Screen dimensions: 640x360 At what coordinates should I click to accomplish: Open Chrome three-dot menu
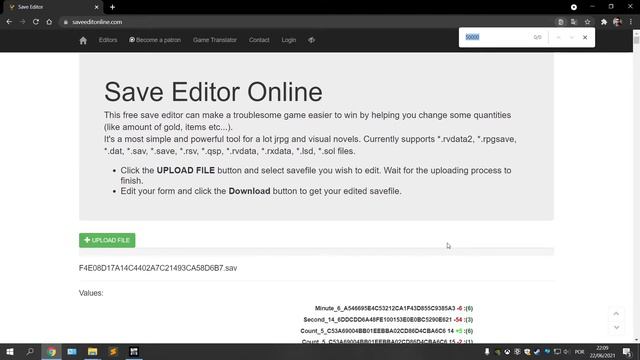[631, 22]
